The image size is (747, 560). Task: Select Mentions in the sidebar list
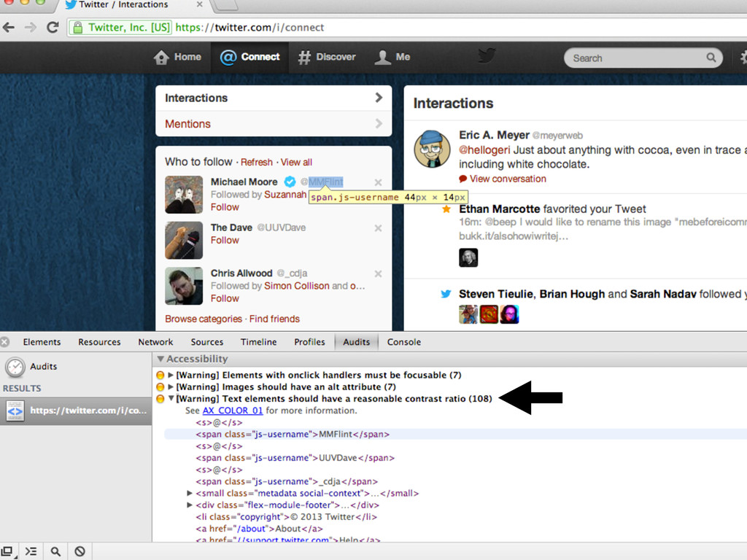coord(274,124)
